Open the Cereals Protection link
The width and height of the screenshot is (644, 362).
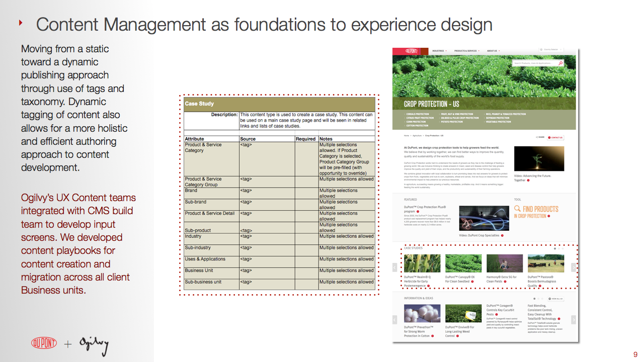pos(418,114)
